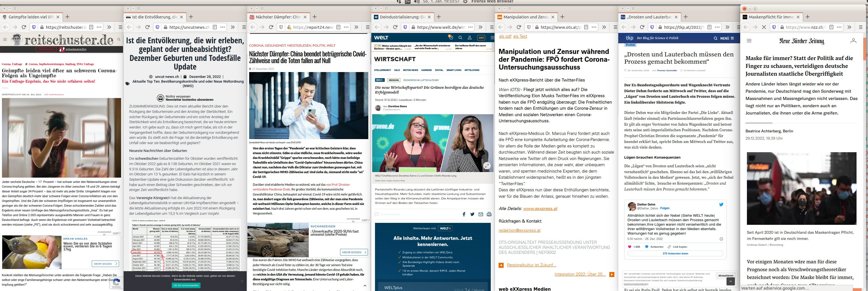
Task: Click the clock in the top system bar
Action: 441,2
